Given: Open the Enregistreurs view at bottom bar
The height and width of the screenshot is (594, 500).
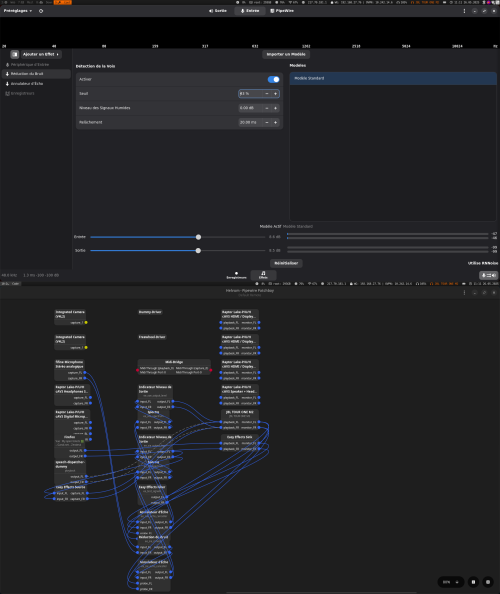Looking at the screenshot, I should coord(236,275).
